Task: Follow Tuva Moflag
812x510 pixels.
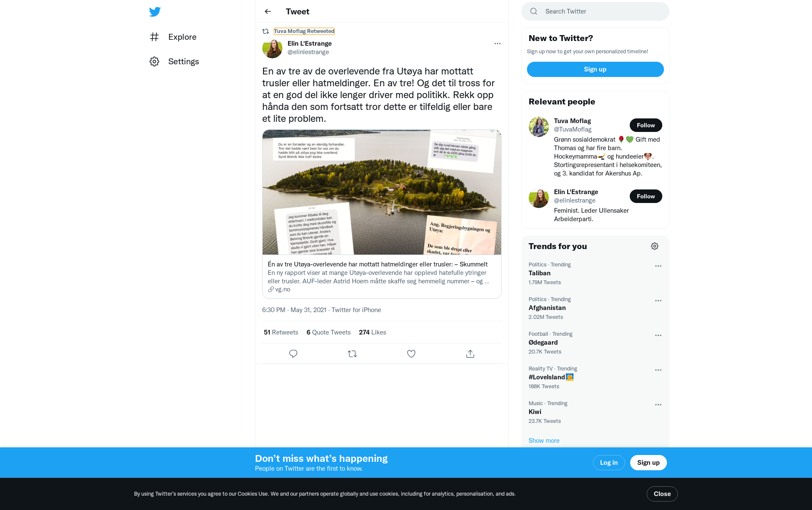Action: tap(646, 125)
